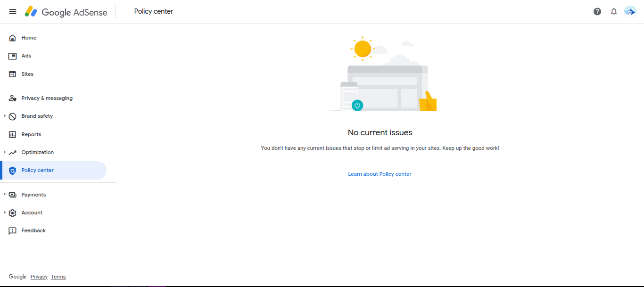Open the hamburger main menu
The image size is (644, 287).
coord(13,12)
